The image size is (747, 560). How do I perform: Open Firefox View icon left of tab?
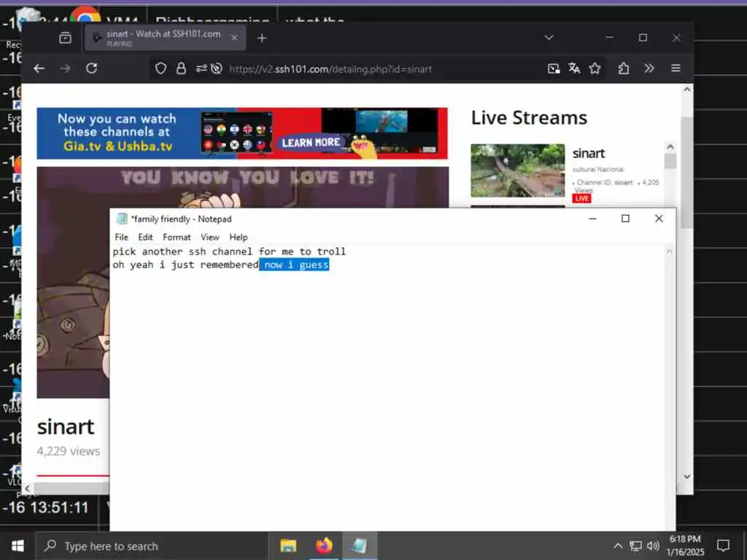[x=65, y=38]
